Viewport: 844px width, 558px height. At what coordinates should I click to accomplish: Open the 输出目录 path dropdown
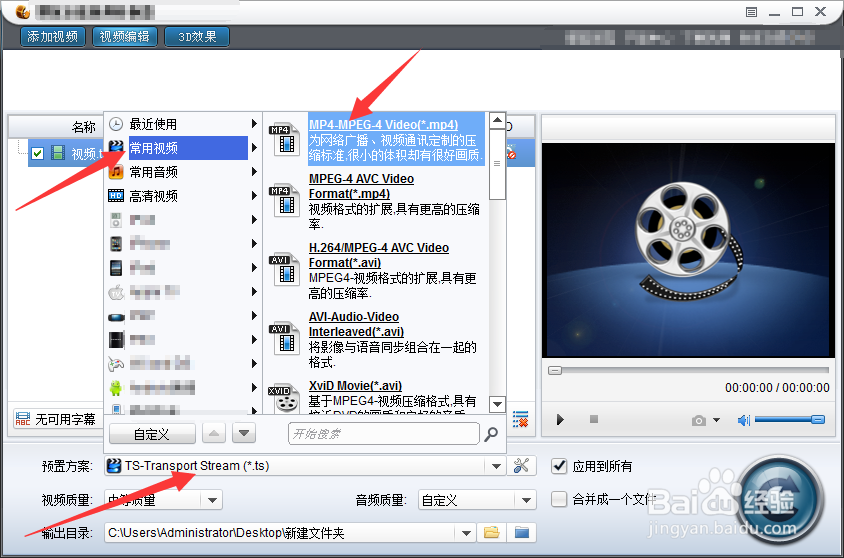tap(466, 533)
